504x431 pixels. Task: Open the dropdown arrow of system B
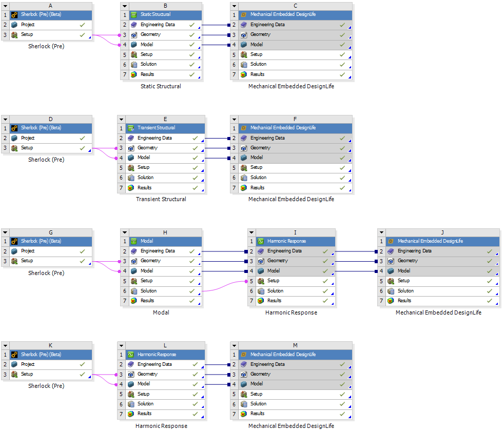[125, 6]
